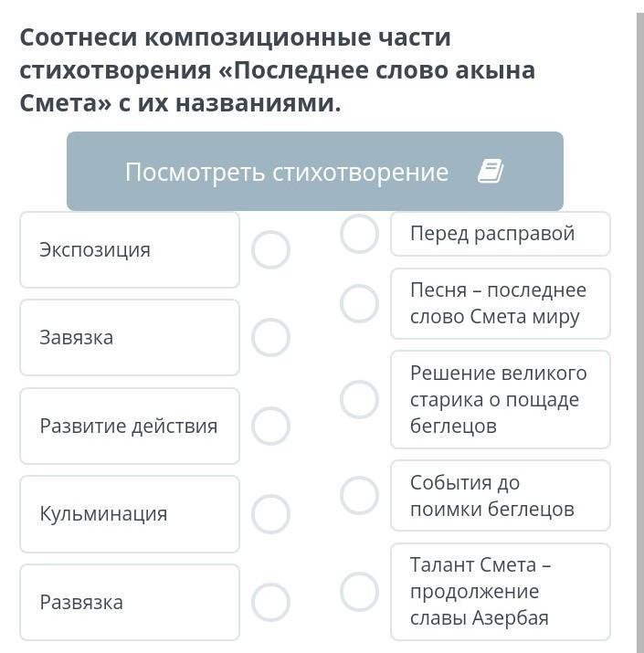Select the circle beside «Решение великого старика о пощаде беглецов»
This screenshot has width=644, height=653.
(x=359, y=399)
